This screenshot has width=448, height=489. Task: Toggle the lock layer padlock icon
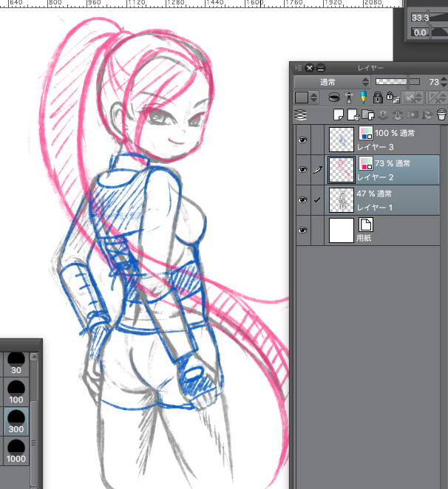(378, 98)
